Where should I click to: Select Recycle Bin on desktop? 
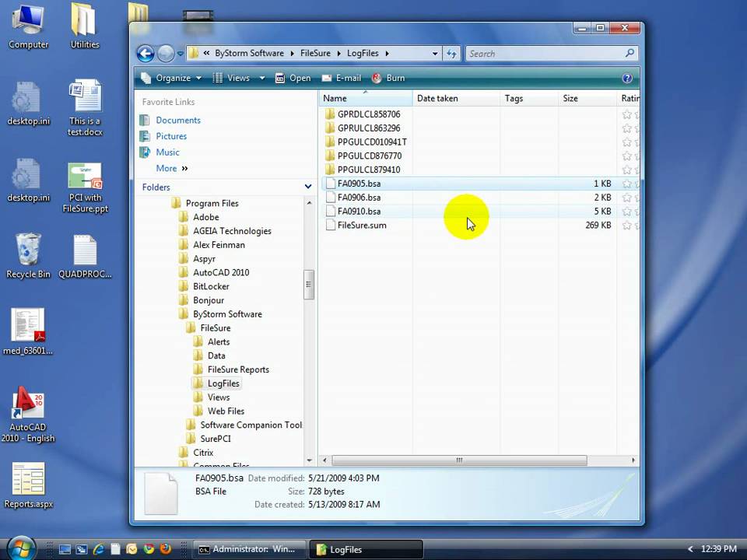(x=28, y=256)
